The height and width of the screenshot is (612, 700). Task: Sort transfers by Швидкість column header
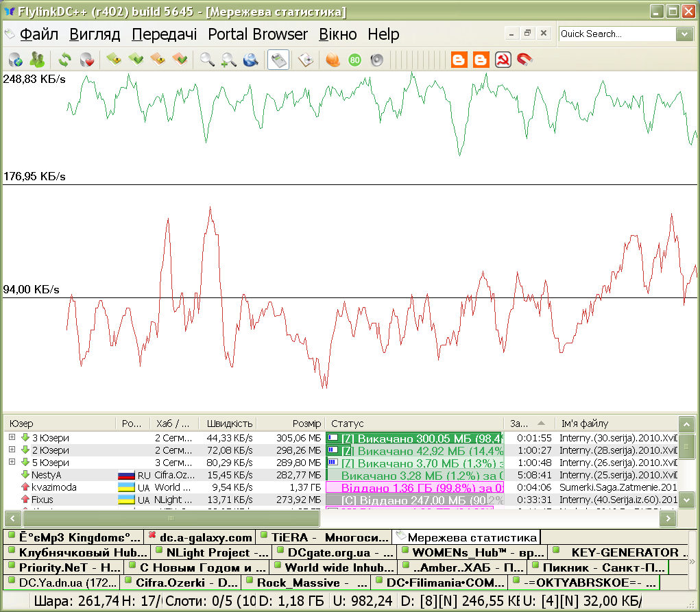point(227,424)
